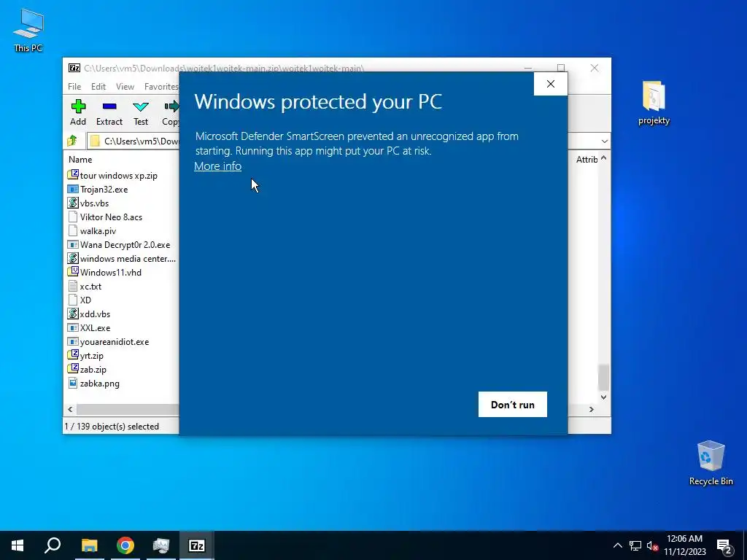
Task: Close the SmartScreen dialog with X
Action: 551,84
